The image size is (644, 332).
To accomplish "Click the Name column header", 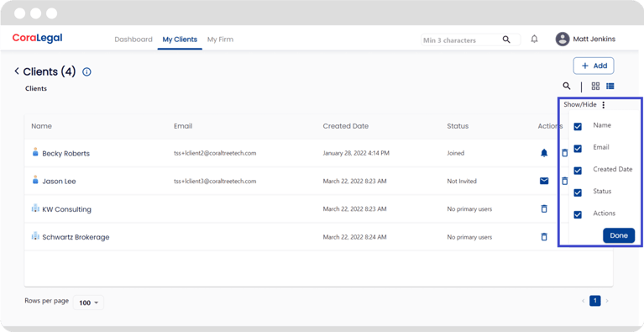I will (x=41, y=126).
